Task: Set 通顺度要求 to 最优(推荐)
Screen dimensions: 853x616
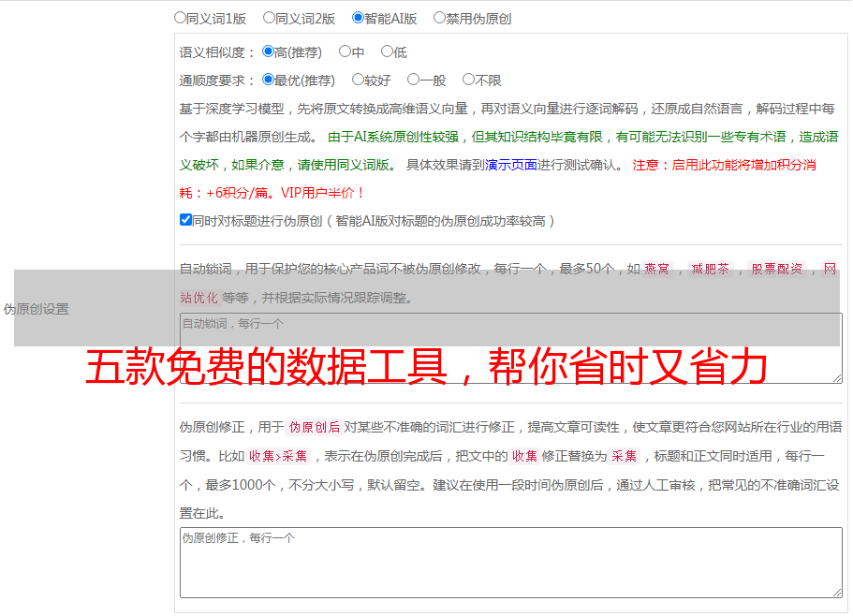Action: coord(268,80)
